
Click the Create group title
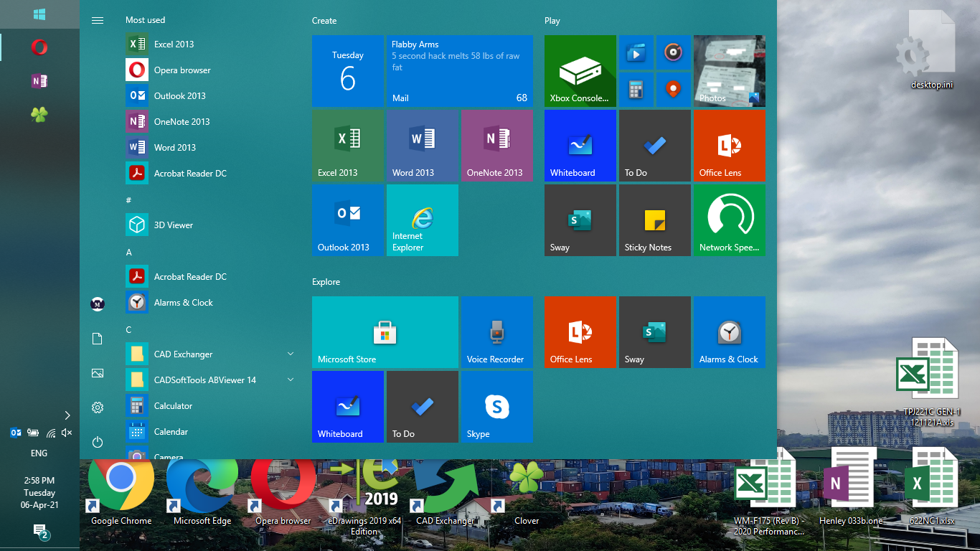(324, 21)
